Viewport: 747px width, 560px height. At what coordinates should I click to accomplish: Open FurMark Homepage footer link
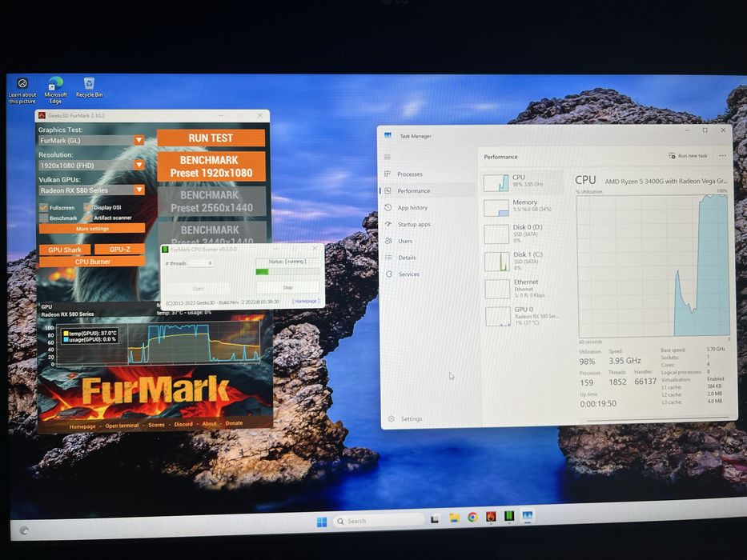82,426
